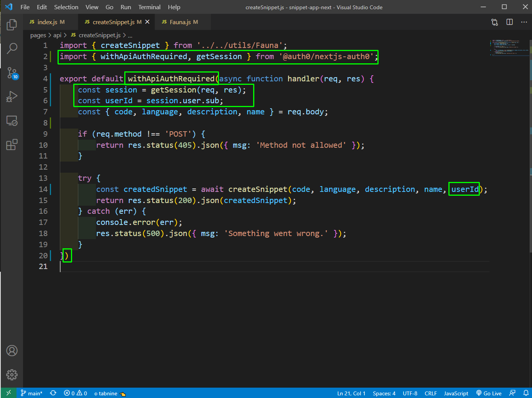The width and height of the screenshot is (532, 398).
Task: Click the 'Method not allowed' string
Action: (301, 145)
